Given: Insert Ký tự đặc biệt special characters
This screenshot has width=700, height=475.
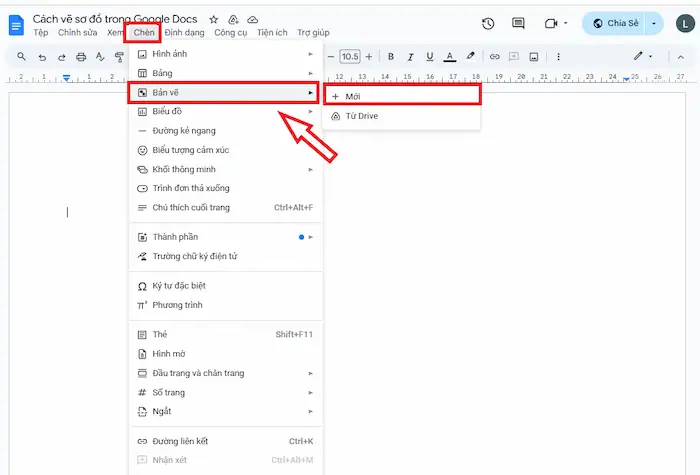Looking at the screenshot, I should coord(225,286).
